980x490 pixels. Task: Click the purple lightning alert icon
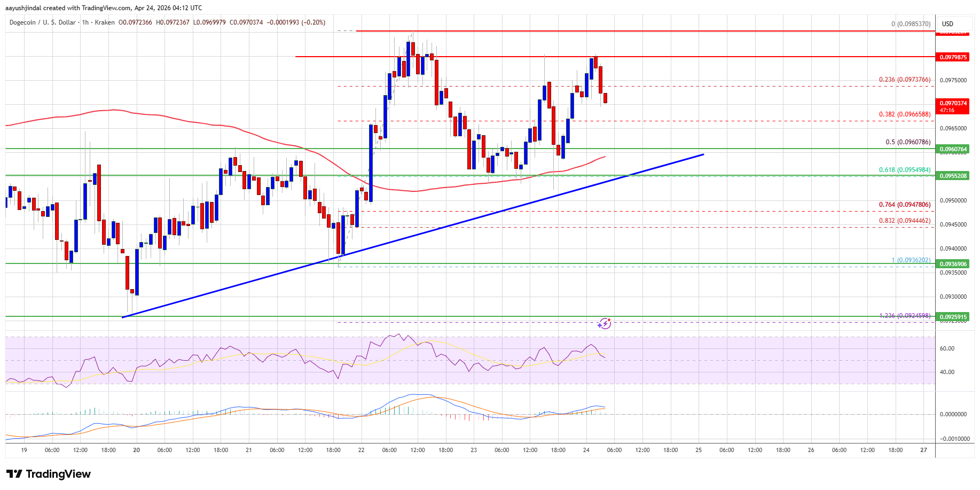pyautogui.click(x=604, y=323)
